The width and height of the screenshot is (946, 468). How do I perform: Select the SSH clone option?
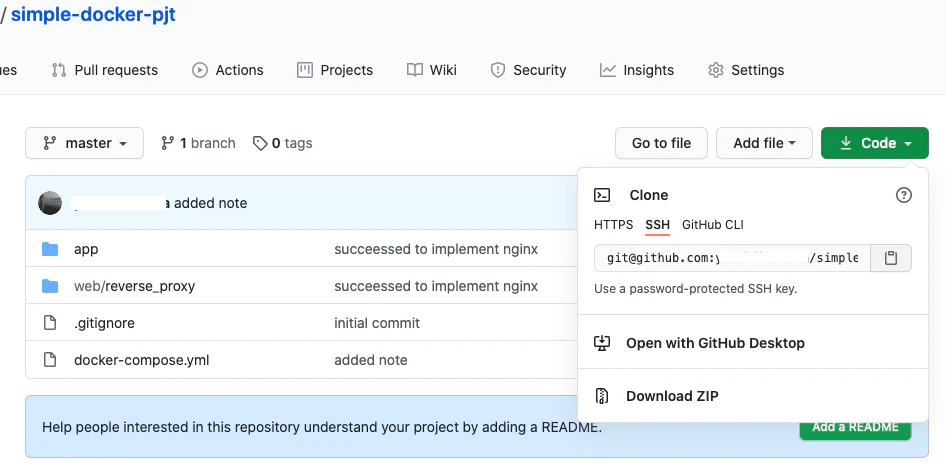(x=658, y=225)
